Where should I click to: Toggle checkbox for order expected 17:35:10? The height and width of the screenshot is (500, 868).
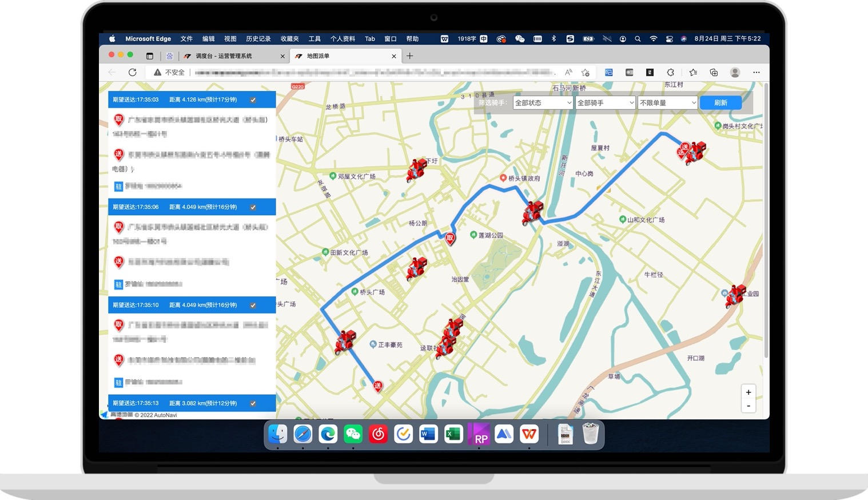pyautogui.click(x=253, y=305)
